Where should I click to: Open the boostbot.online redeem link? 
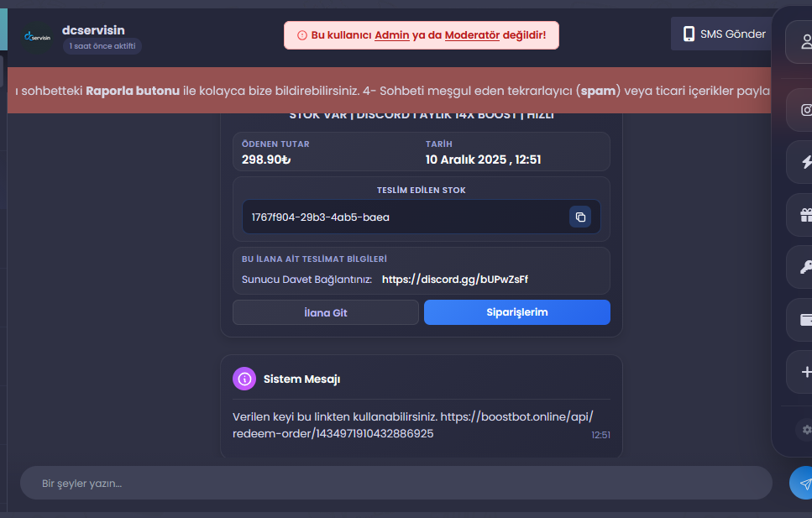413,425
